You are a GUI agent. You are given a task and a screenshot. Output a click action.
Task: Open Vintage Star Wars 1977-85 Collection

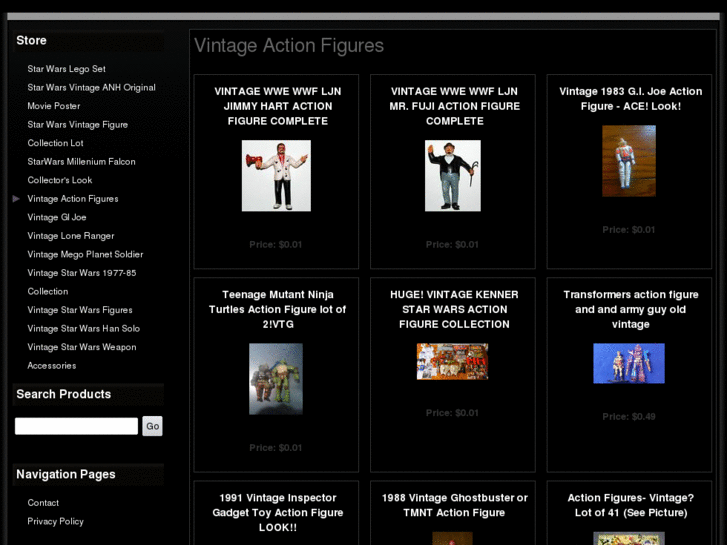[x=82, y=282]
